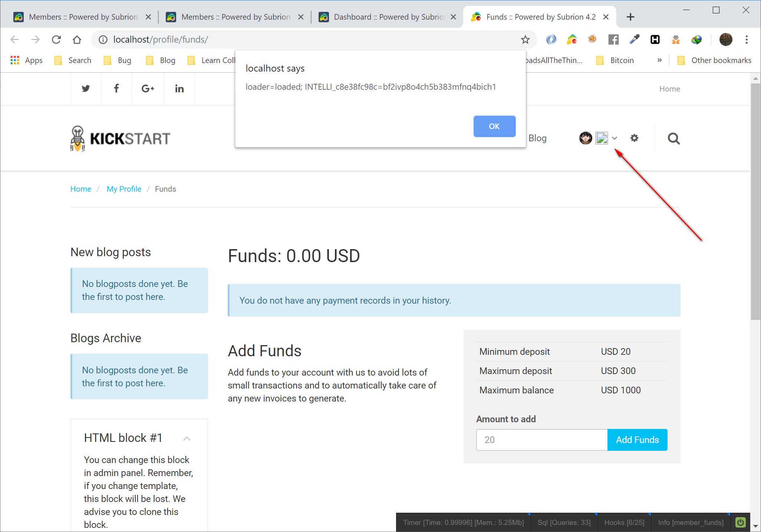Click the Add Funds button
Image resolution: width=761 pixels, height=532 pixels.
(637, 440)
